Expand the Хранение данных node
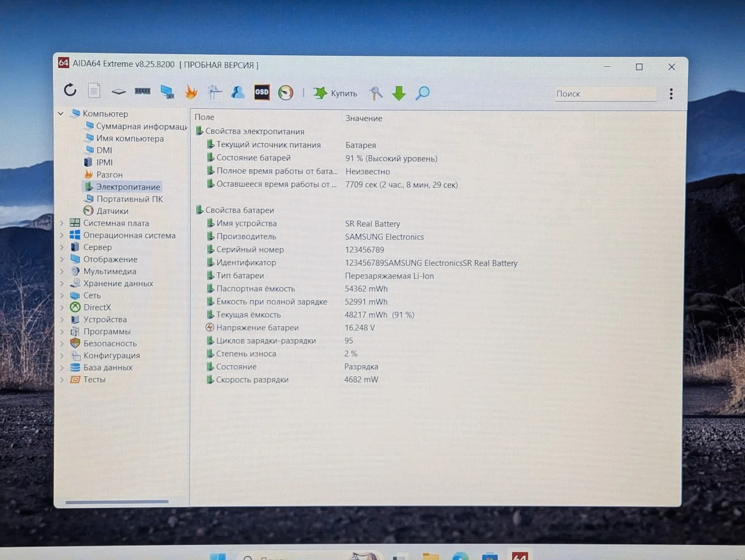The image size is (745, 560). [62, 283]
